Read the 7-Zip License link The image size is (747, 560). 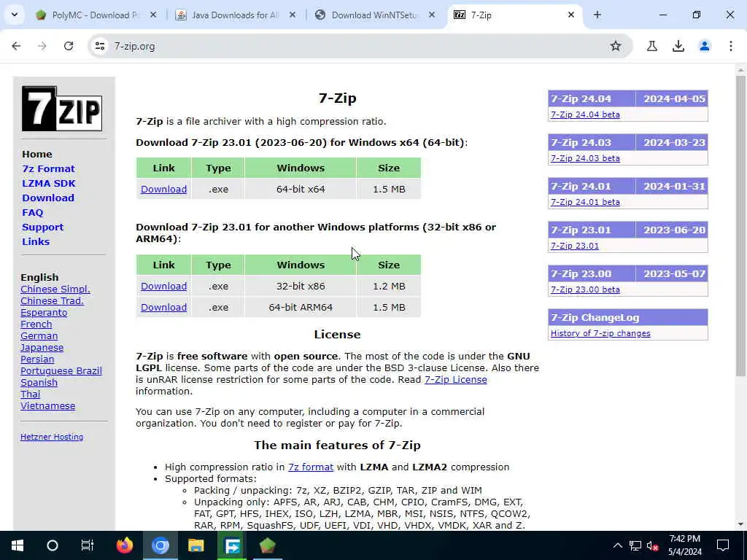pos(455,379)
